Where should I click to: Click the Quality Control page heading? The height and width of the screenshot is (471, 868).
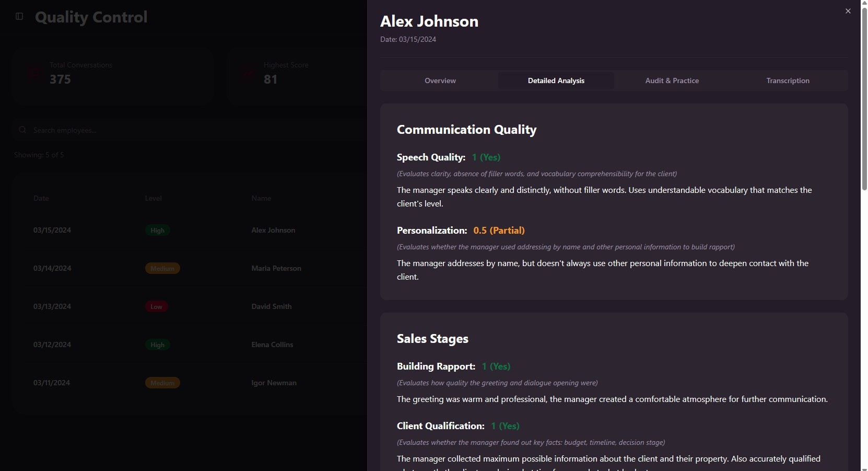point(91,17)
